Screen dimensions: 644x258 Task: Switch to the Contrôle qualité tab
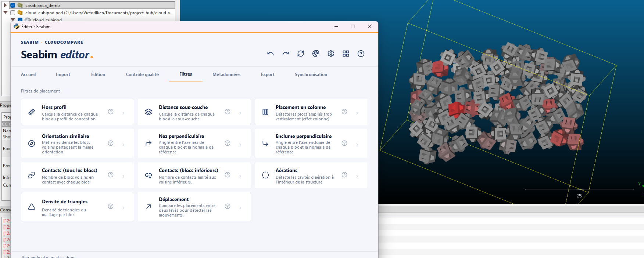[142, 75]
